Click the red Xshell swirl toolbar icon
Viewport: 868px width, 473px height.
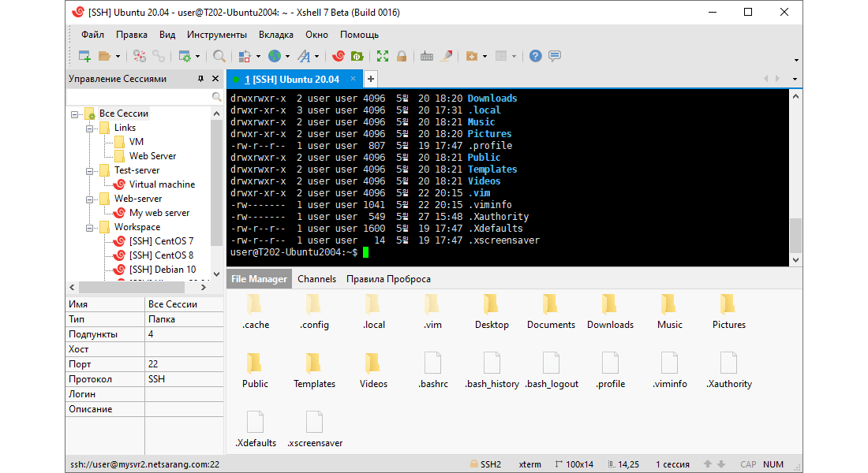339,56
